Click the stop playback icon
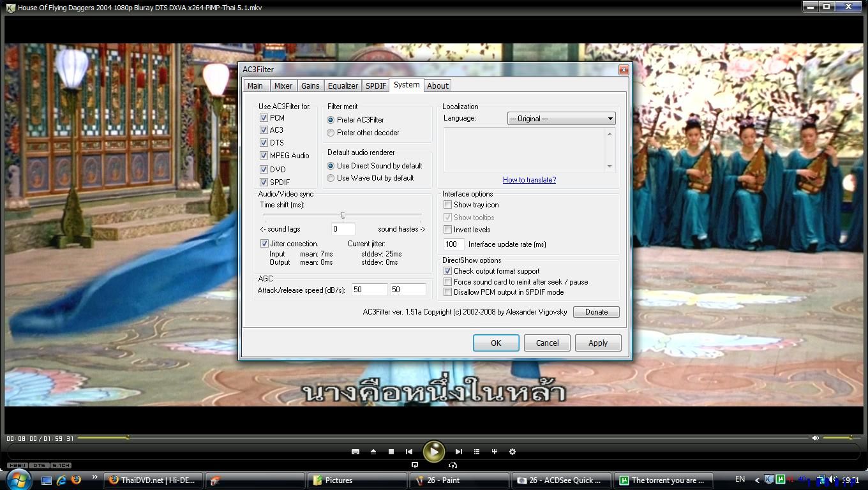Viewport: 868px width, 490px height. [391, 452]
